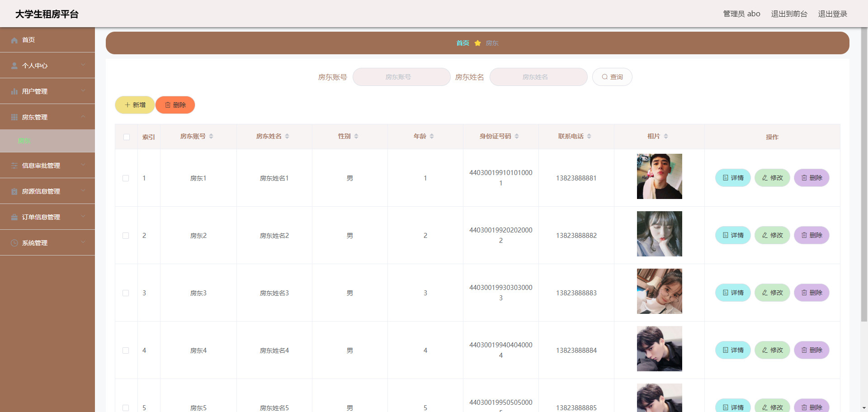Click the trash icon in the orange 删除 button
Screen dimensions: 868x412
coord(168,105)
